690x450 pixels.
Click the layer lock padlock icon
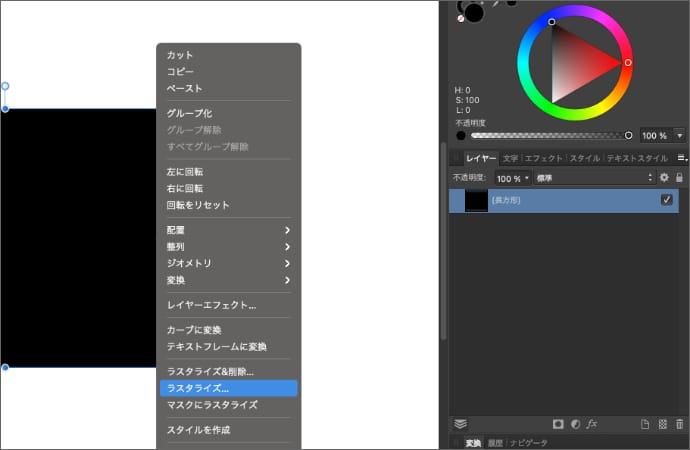point(679,178)
